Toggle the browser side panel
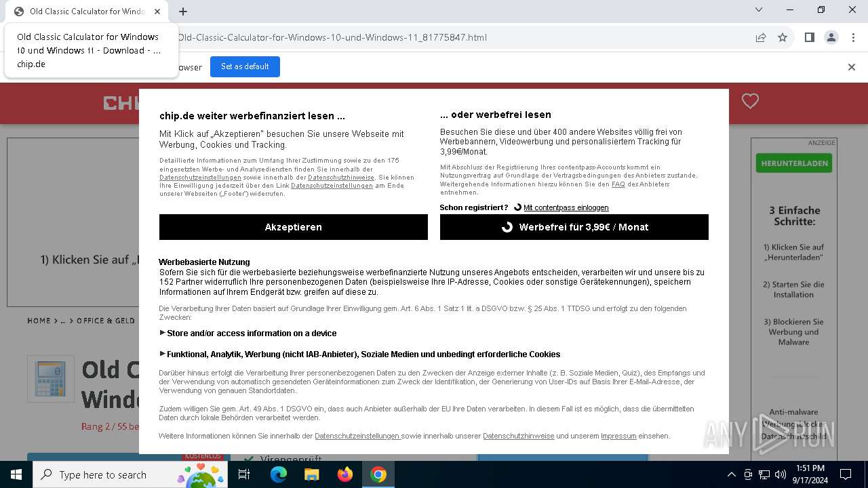Image resolution: width=868 pixels, height=488 pixels. point(809,37)
